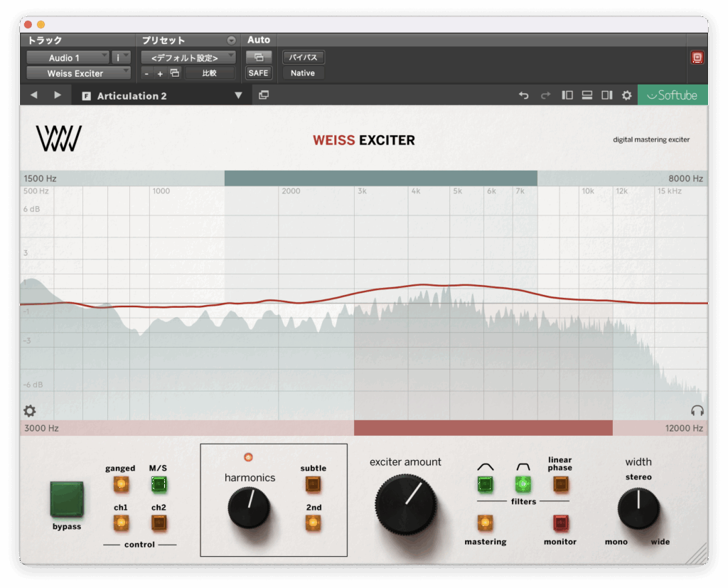Click the SAFE automation button
This screenshot has height=588, width=728.
tap(259, 73)
